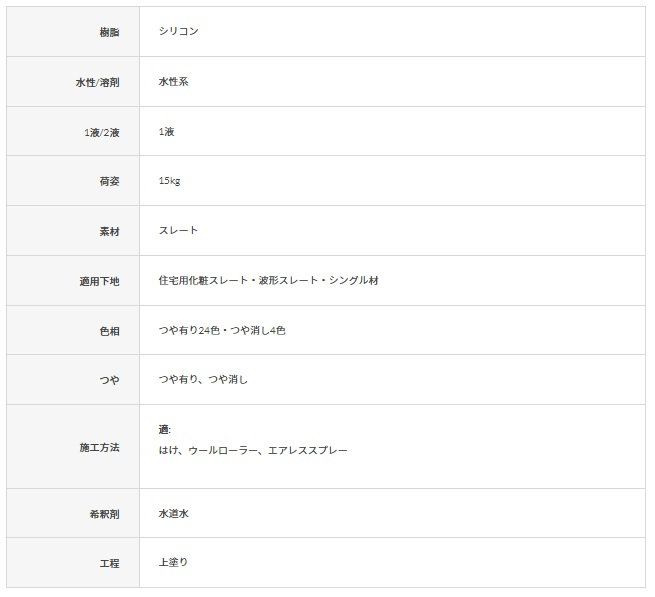The height and width of the screenshot is (597, 655).
Task: Select the 1液 value cell
Action: (x=392, y=131)
